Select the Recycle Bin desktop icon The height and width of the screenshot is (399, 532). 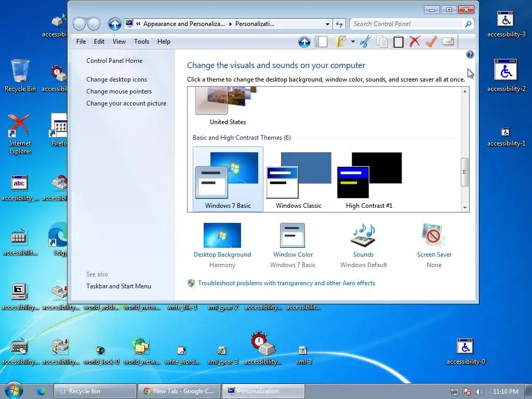point(20,76)
